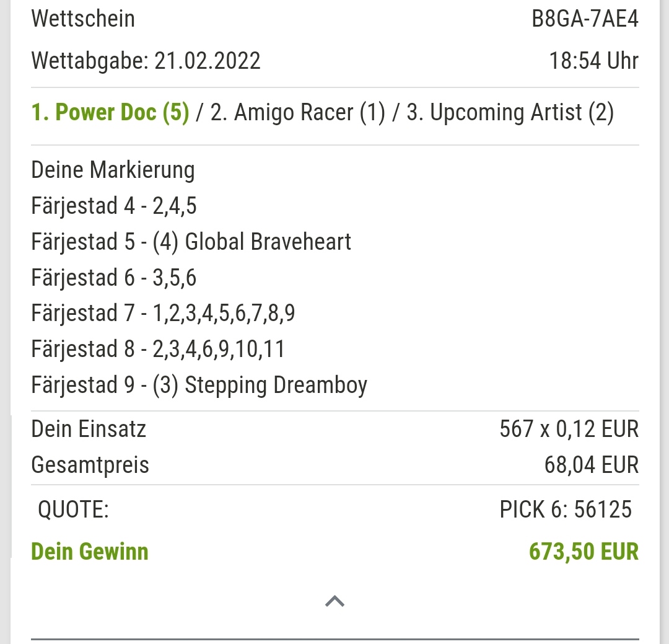Click the stake value 567 x 0,12 EUR

(x=569, y=429)
